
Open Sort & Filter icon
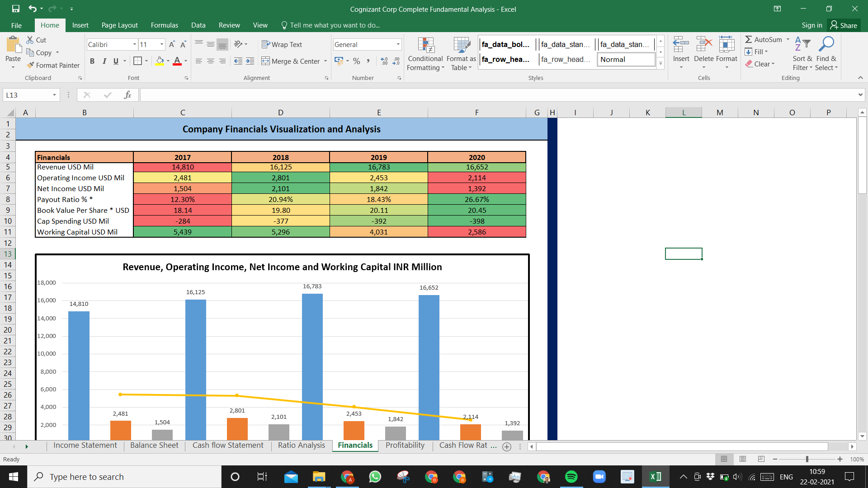coord(802,44)
